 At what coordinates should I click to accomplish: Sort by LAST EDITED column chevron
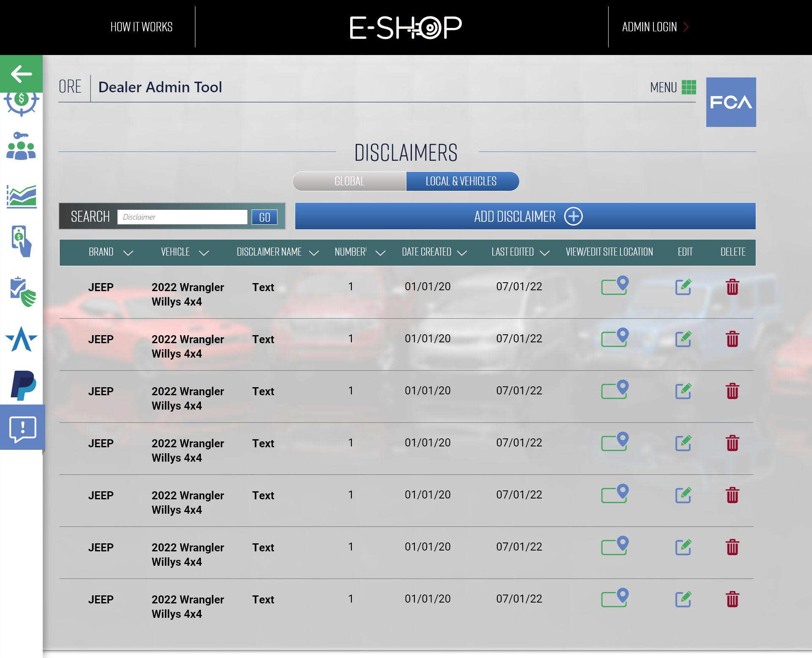(x=545, y=253)
